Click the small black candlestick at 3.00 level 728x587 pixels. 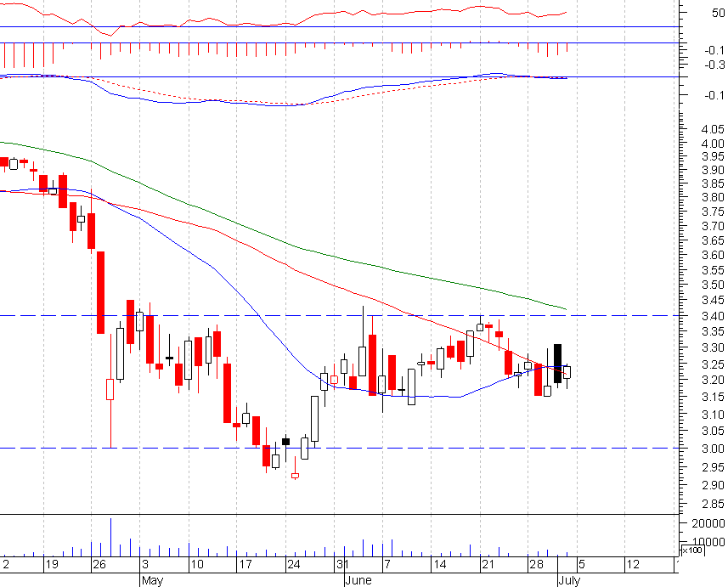coord(286,442)
